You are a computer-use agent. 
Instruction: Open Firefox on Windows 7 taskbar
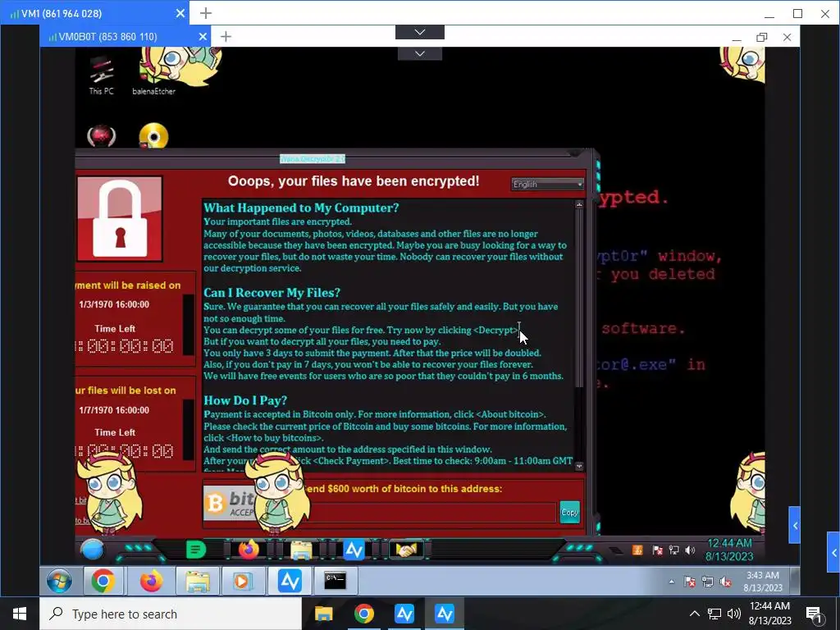pyautogui.click(x=151, y=581)
